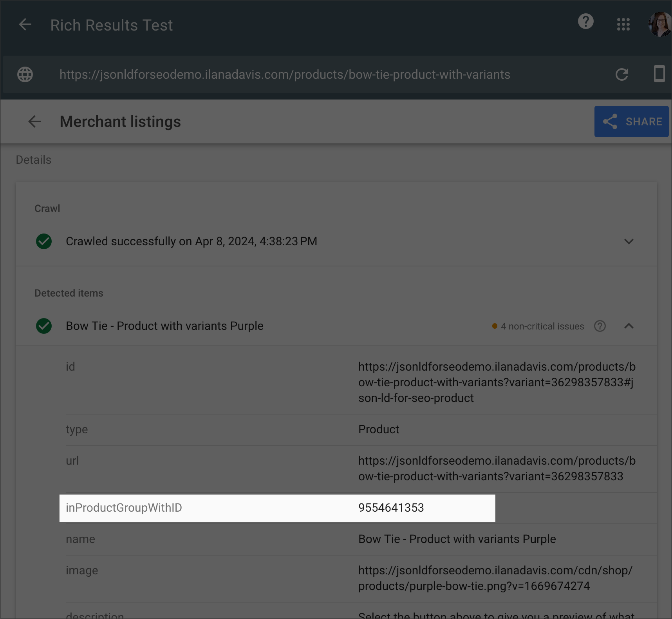672x619 pixels.
Task: Click the 'Detected items' section label
Action: click(69, 293)
